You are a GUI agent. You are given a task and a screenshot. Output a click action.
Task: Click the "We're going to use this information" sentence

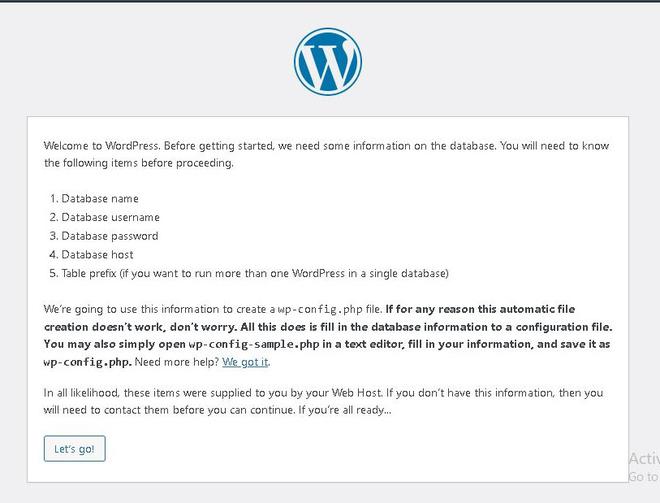pos(213,309)
